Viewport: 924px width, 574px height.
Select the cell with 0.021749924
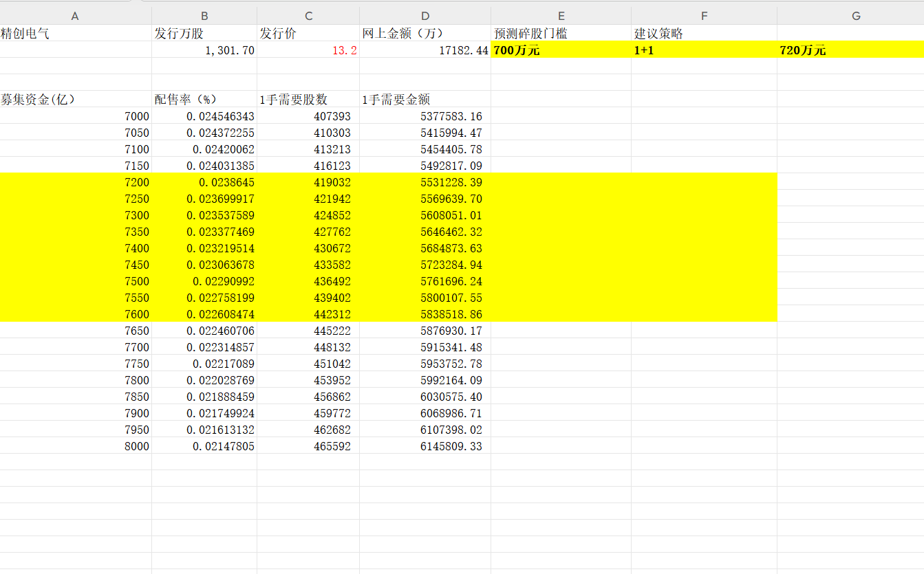pos(204,412)
